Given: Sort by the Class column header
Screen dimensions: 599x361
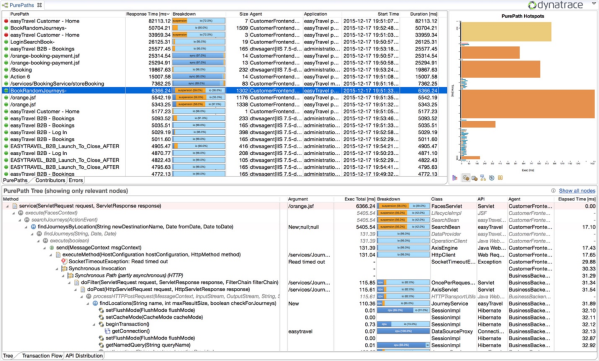Looking at the screenshot, I should pyautogui.click(x=453, y=199).
